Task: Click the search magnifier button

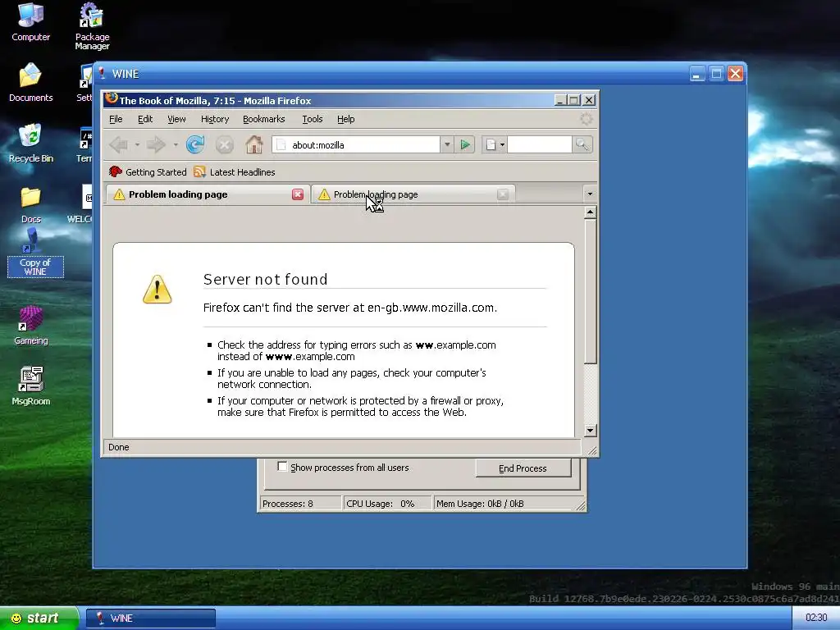Action: point(582,144)
